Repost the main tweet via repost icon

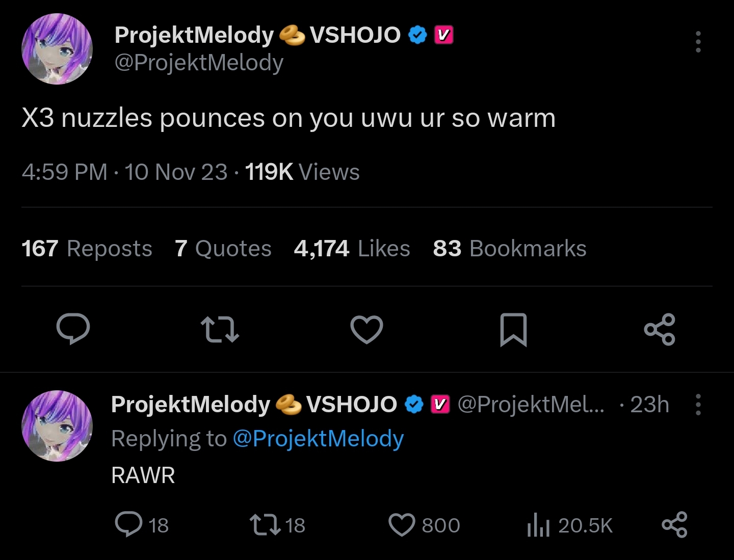point(220,329)
